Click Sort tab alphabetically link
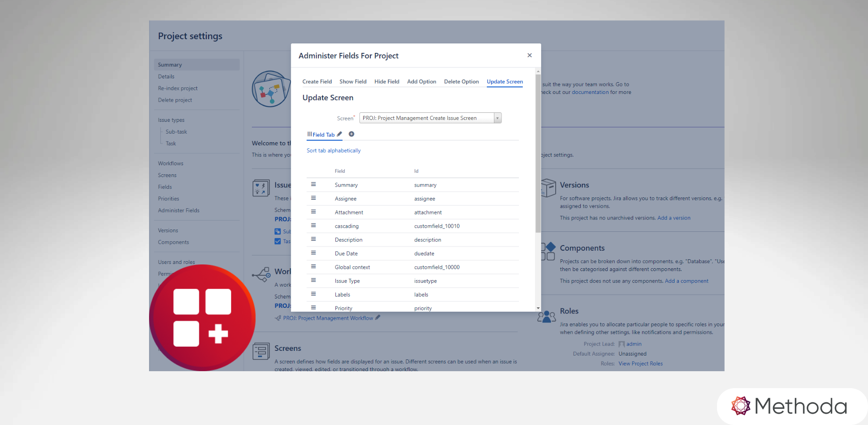 coord(334,151)
